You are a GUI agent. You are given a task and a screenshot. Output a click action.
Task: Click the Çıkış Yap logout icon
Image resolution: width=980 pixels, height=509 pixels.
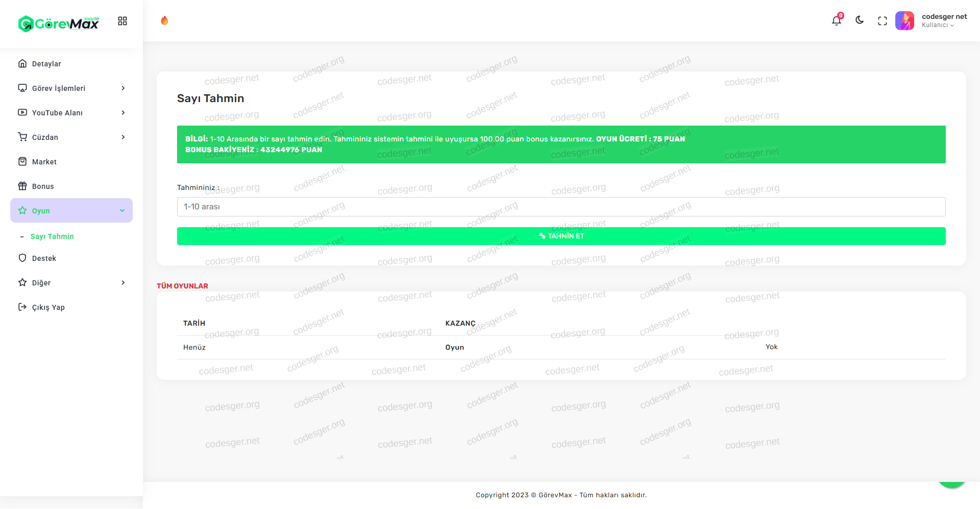(x=22, y=307)
